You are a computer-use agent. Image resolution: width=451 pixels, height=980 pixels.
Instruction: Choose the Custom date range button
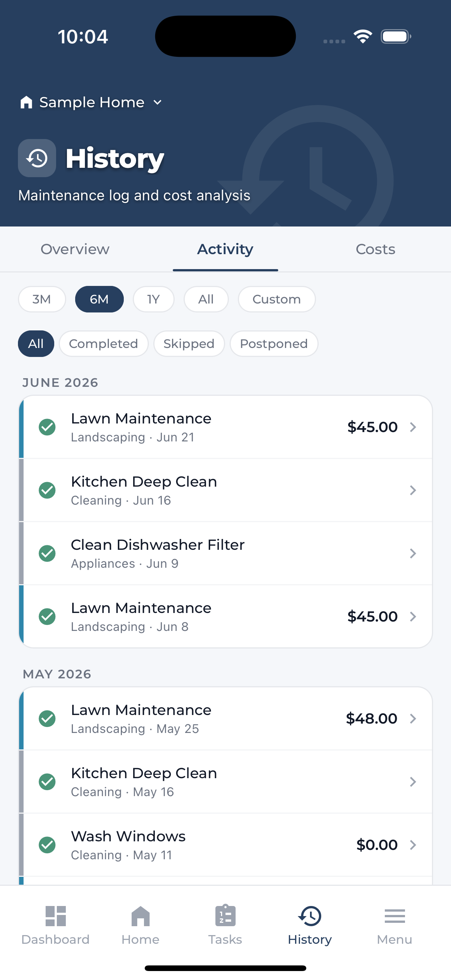point(277,299)
